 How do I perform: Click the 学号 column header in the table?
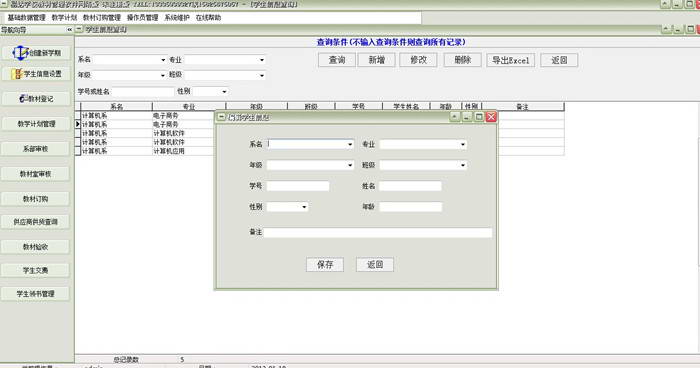(358, 107)
